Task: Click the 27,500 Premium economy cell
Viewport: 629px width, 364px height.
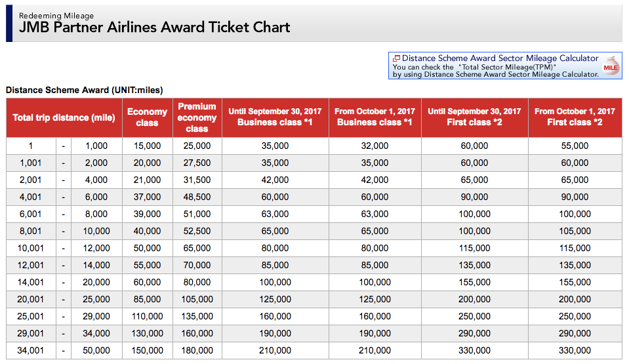Action: [197, 163]
